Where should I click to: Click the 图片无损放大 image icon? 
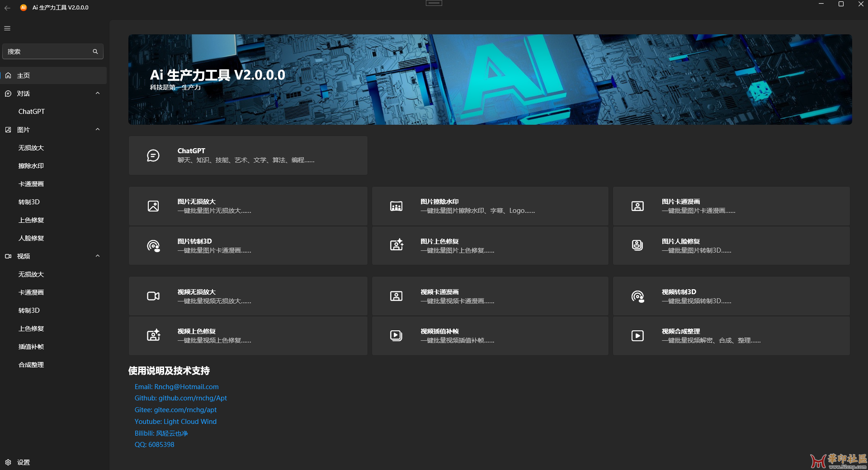click(153, 206)
